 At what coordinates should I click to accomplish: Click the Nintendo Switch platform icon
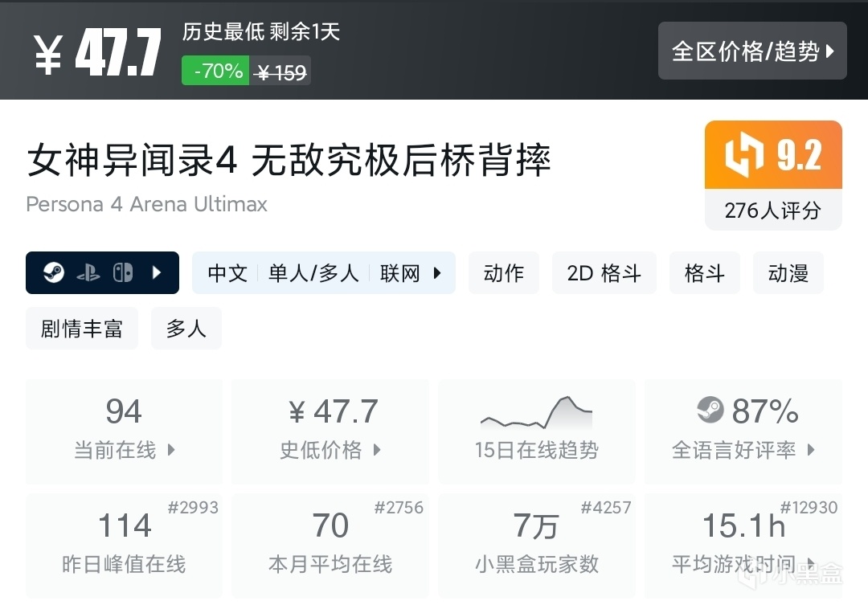coord(122,273)
